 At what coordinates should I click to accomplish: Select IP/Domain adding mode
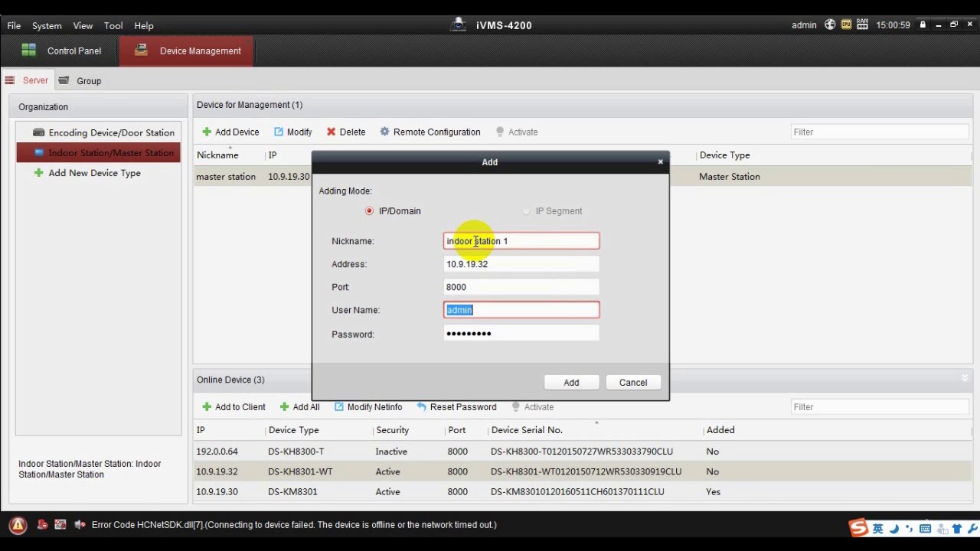click(393, 211)
